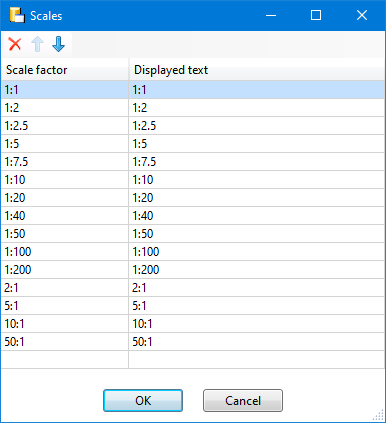Move selected scale up with arrow
Image resolution: width=386 pixels, height=423 pixels.
coord(37,44)
